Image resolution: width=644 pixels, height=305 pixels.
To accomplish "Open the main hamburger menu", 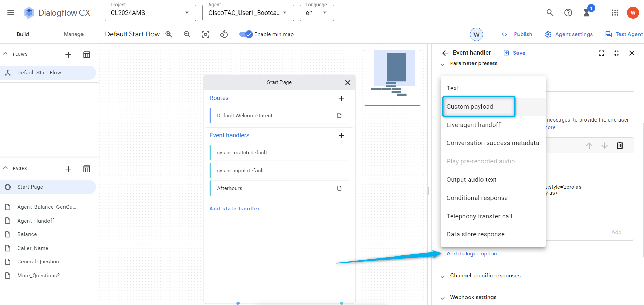I will (x=11, y=13).
